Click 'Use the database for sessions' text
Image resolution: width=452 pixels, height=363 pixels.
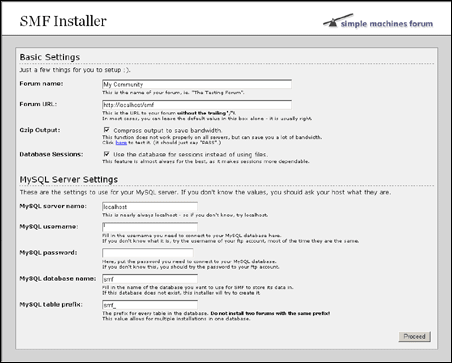coord(191,154)
